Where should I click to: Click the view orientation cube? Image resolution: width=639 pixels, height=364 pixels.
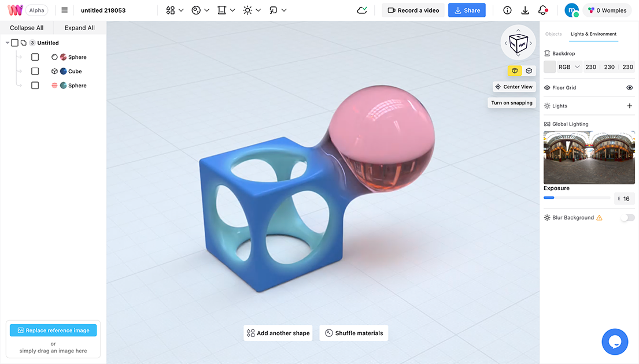tap(518, 43)
